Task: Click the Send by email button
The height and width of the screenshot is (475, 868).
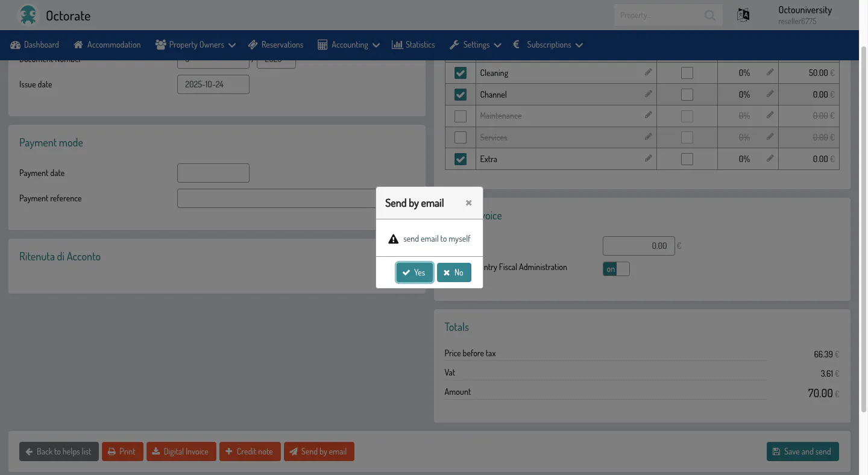Action: pyautogui.click(x=319, y=451)
